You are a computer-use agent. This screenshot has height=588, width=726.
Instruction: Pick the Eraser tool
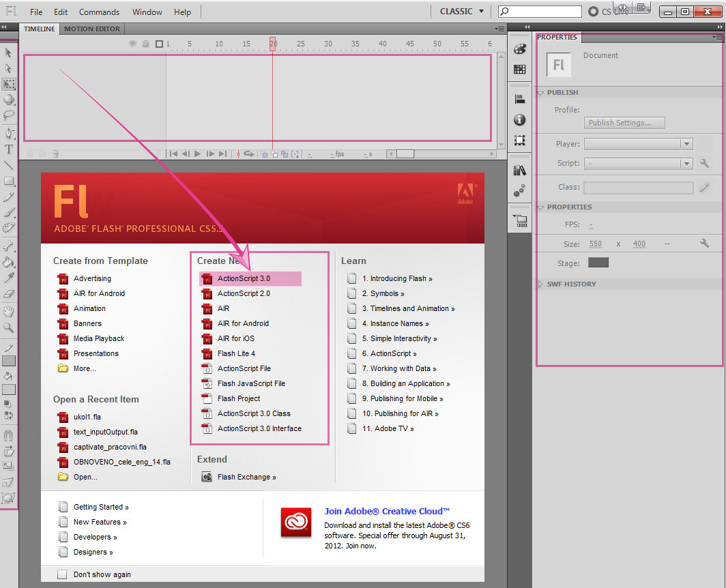9,294
